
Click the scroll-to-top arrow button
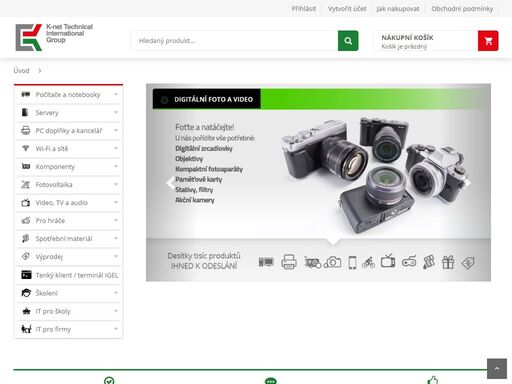(x=497, y=369)
